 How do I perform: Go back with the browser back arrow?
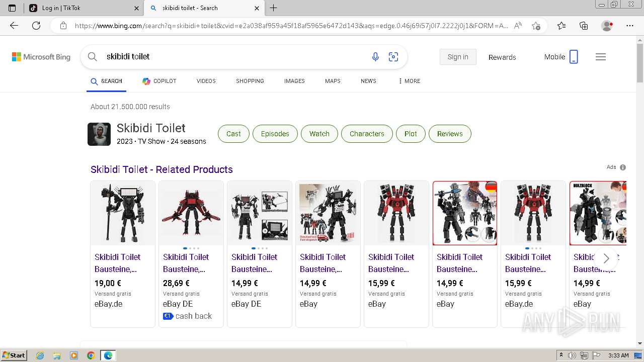[x=14, y=26]
